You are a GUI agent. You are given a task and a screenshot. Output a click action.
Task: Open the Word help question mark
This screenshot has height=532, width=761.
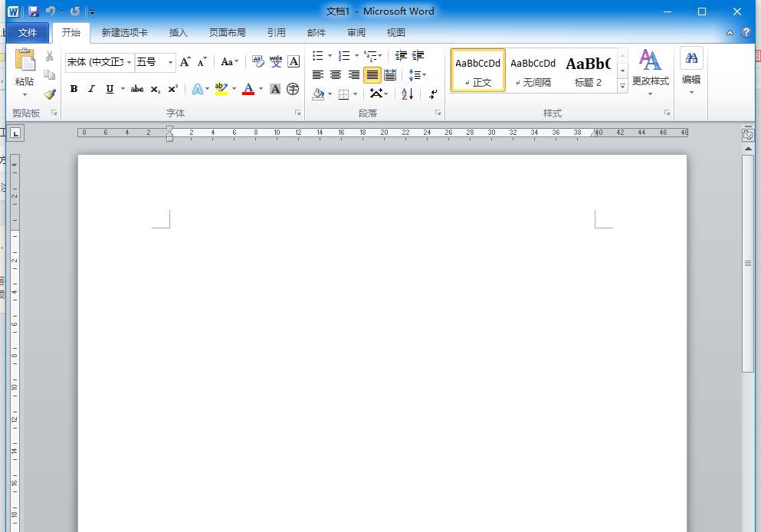[746, 33]
